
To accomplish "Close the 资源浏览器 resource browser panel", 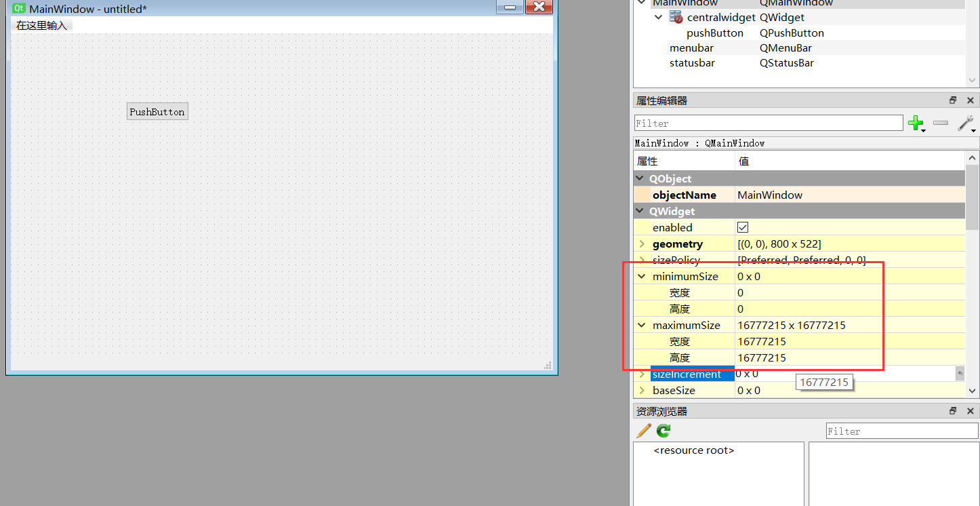I will tap(970, 411).
